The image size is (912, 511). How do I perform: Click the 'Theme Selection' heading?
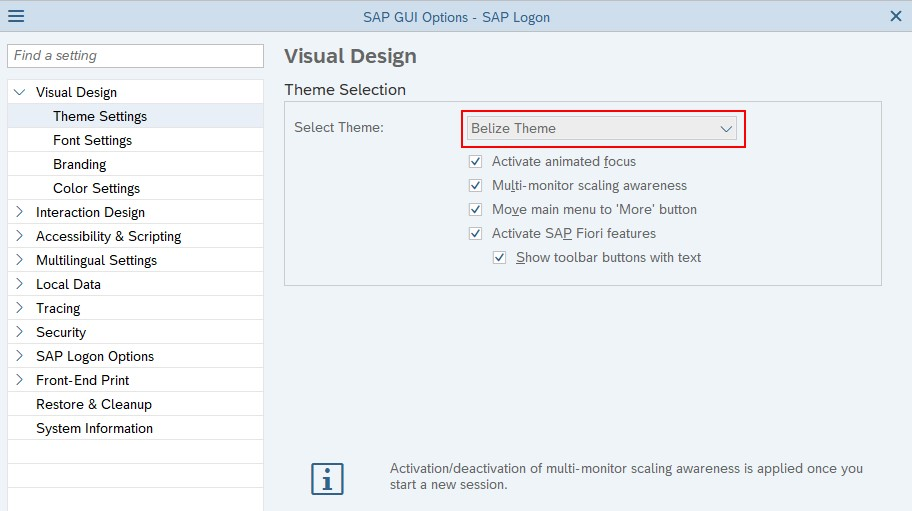(345, 90)
